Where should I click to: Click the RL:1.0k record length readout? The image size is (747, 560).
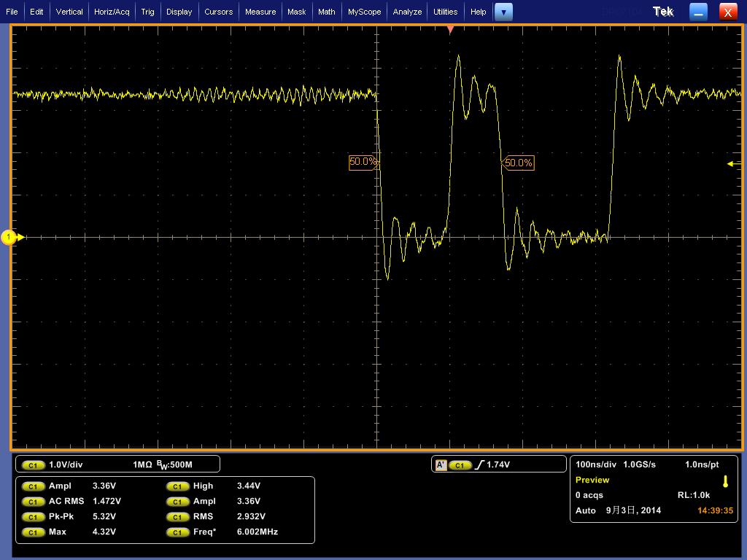point(694,495)
